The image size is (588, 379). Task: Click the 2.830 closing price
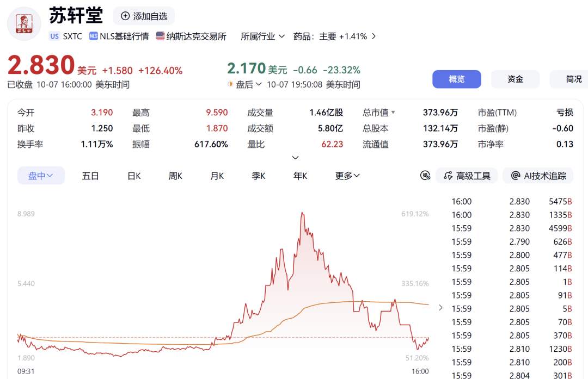[x=41, y=65]
